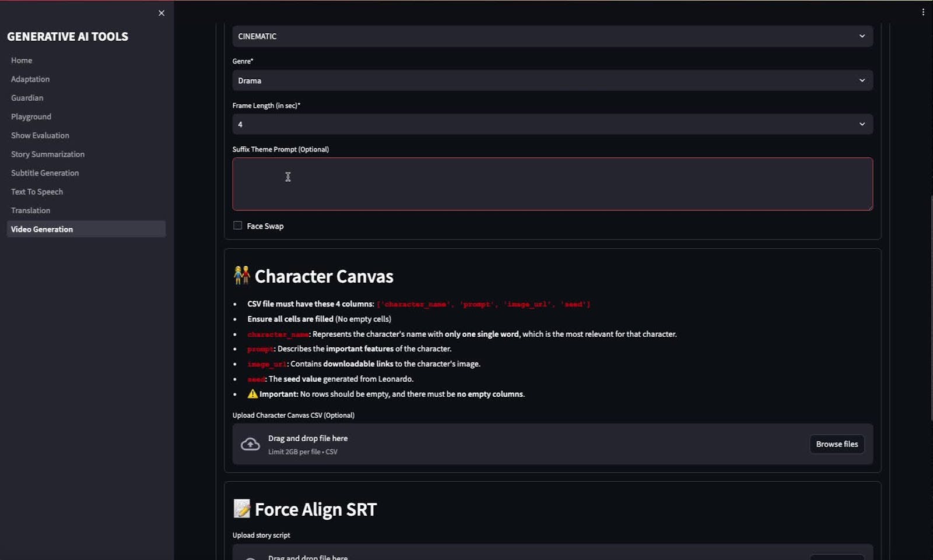The width and height of the screenshot is (933, 560).
Task: Select Text To Speech in sidebar
Action: (37, 192)
